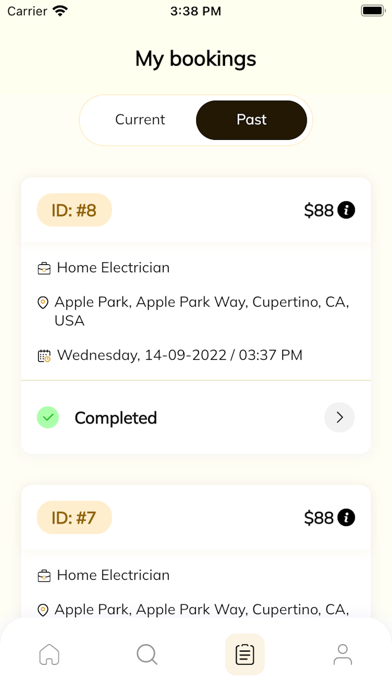Tap the calendar icon beside Wednesday date
392x696 pixels.
point(44,356)
